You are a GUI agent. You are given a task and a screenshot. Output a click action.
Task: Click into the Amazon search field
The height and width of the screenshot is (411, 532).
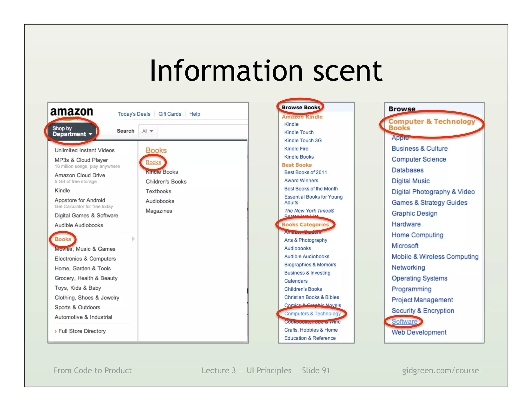203,131
